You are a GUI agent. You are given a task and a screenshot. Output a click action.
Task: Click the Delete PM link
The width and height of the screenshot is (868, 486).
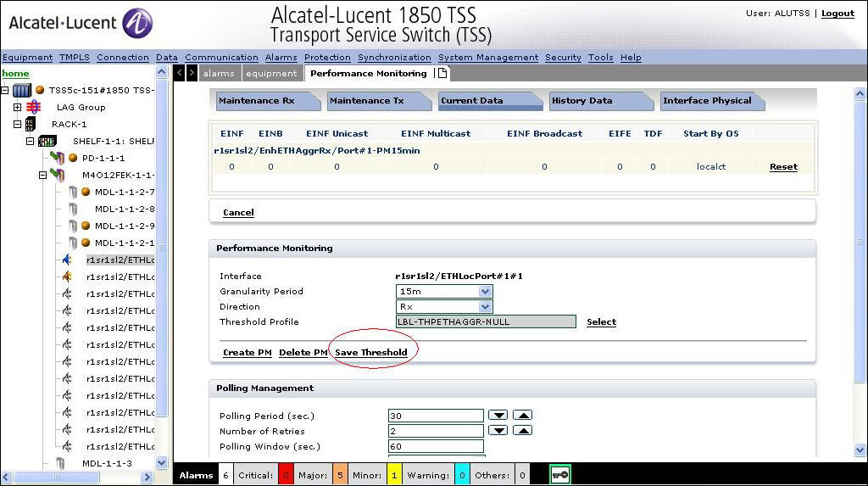coord(303,353)
